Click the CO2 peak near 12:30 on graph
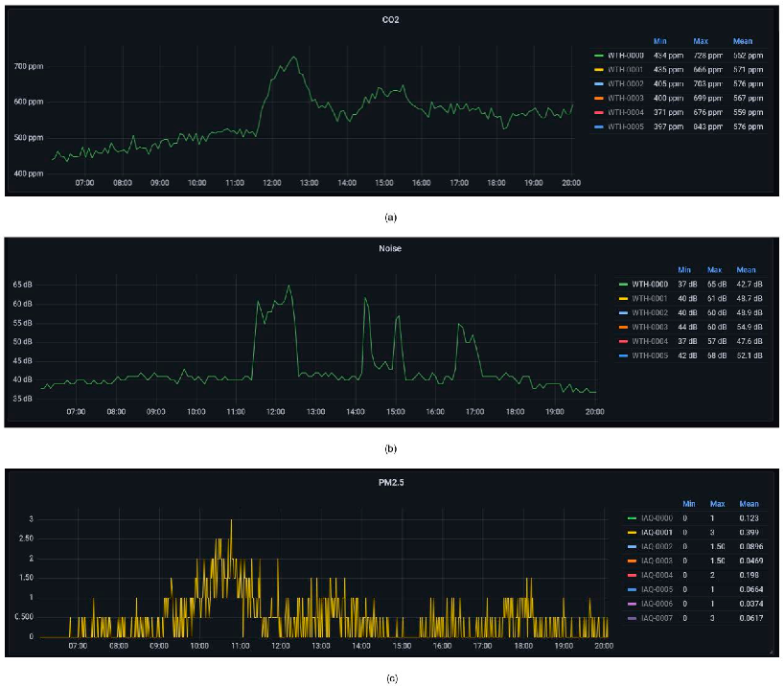The width and height of the screenshot is (784, 687). tap(293, 57)
